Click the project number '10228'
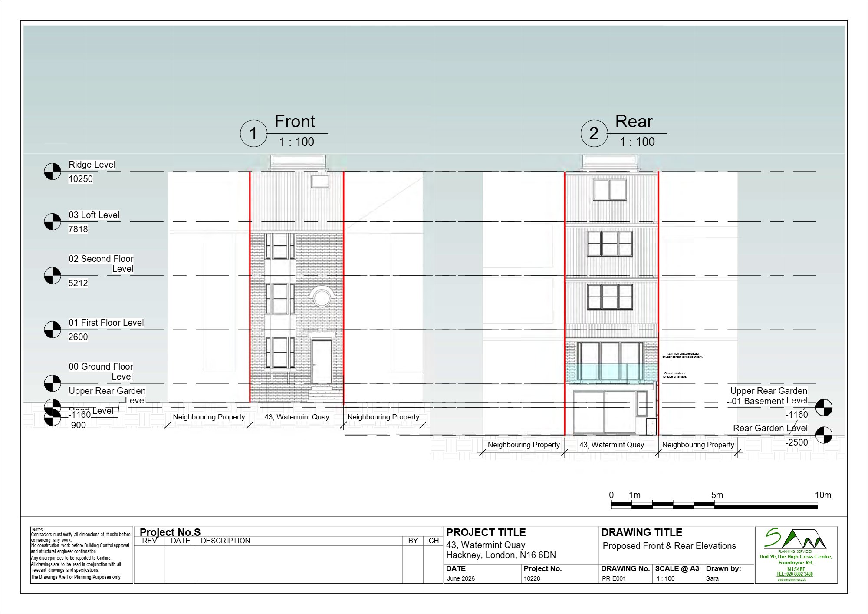The image size is (868, 614). (x=532, y=578)
